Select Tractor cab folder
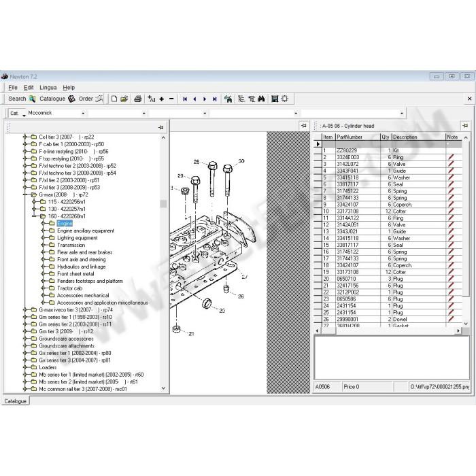The image size is (476, 476). tap(69, 288)
